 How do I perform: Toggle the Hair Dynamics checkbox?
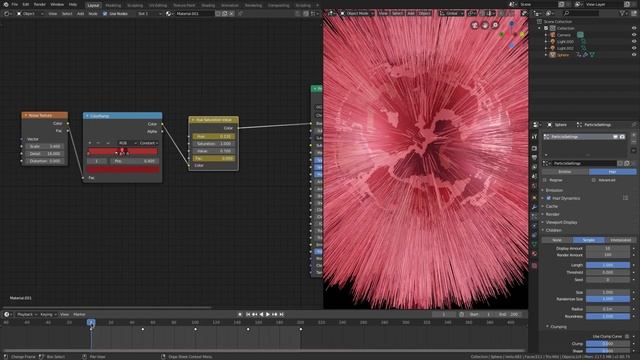coord(549,198)
